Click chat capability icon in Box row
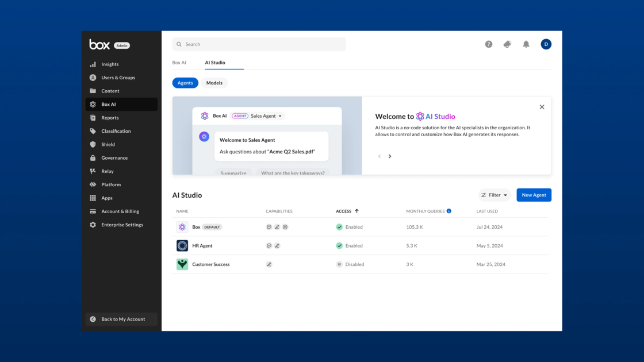Screen dimensions: 644x362 tap(269, 227)
